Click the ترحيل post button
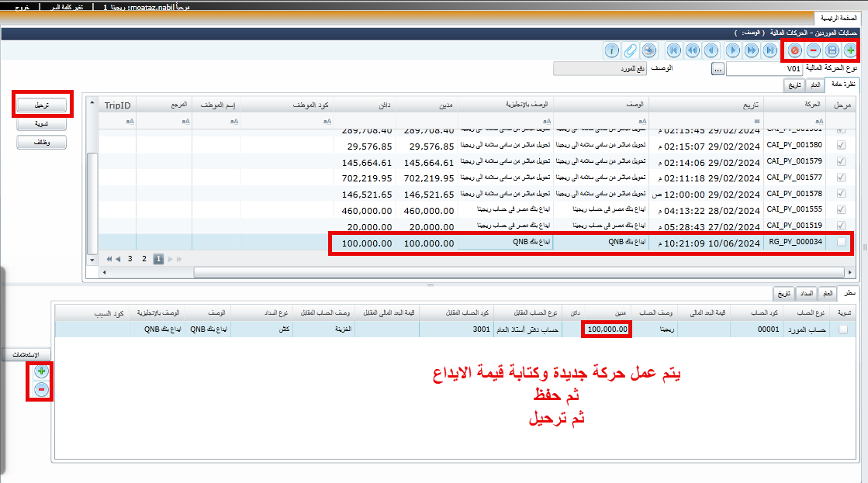This screenshot has height=483, width=868. (42, 105)
